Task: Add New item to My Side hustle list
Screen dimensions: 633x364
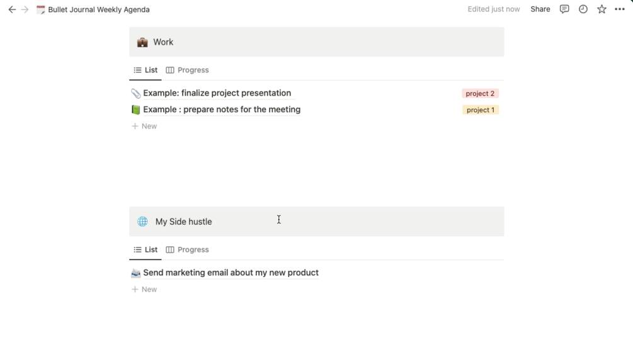Action: point(144,289)
